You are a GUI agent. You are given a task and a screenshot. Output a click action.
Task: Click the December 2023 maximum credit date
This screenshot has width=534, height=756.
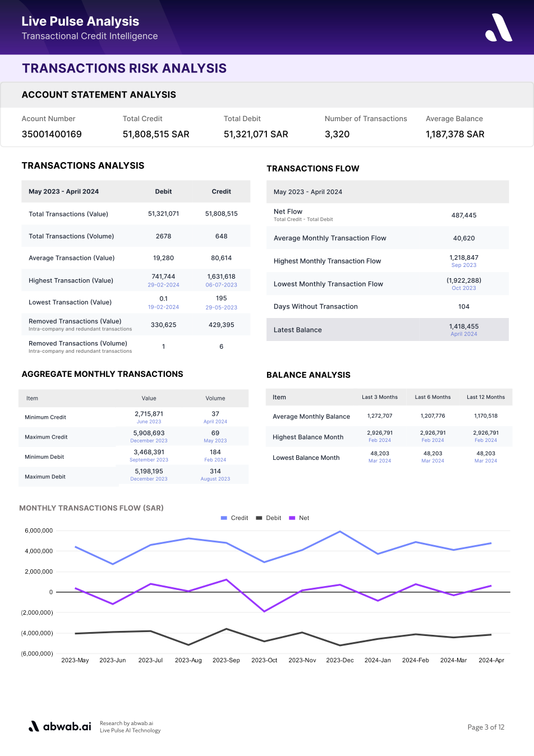(x=149, y=441)
